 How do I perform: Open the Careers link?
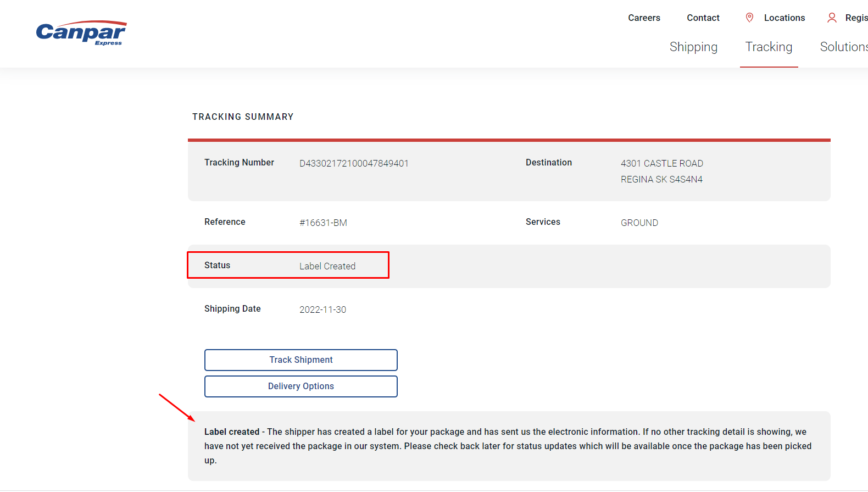pos(644,18)
